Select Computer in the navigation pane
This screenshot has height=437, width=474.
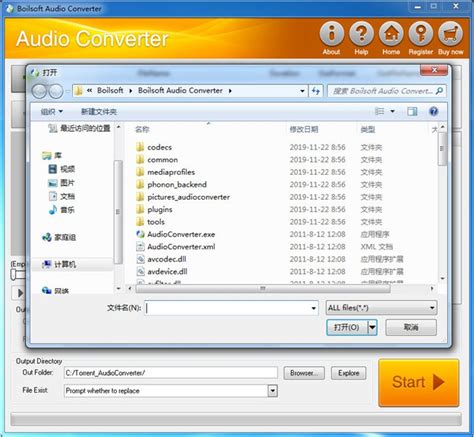[x=59, y=265]
